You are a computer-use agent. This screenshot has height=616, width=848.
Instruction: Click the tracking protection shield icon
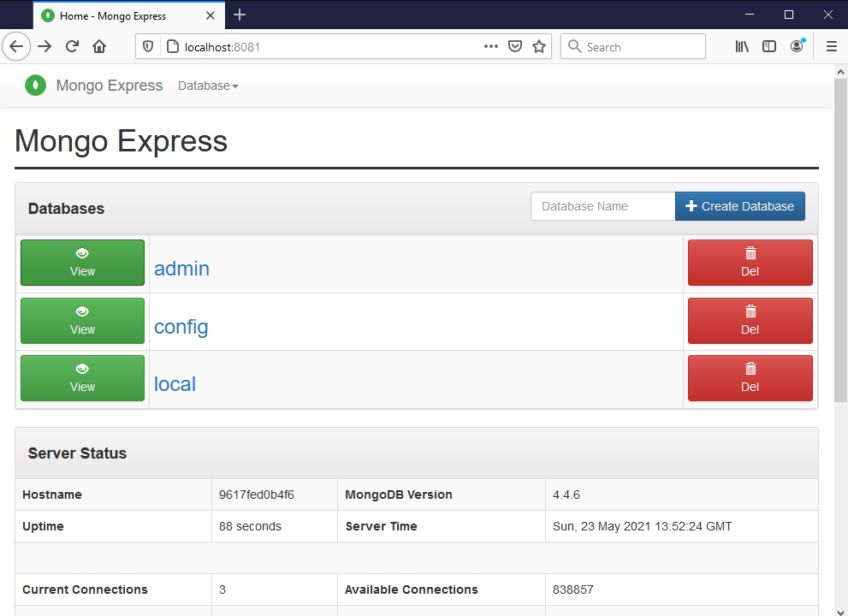click(148, 46)
